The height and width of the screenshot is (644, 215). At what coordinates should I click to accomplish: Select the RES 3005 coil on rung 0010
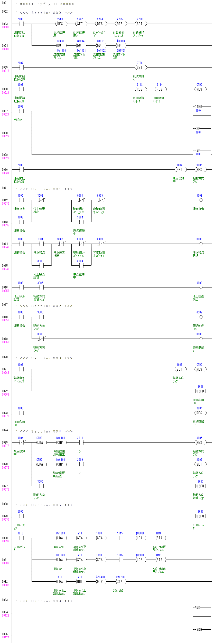pyautogui.click(x=200, y=170)
